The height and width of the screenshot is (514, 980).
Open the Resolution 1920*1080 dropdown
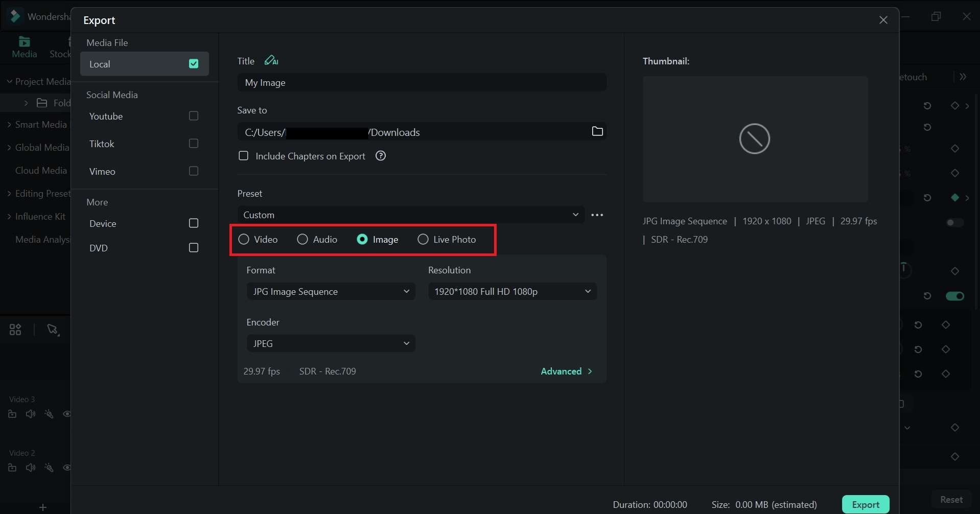(512, 291)
